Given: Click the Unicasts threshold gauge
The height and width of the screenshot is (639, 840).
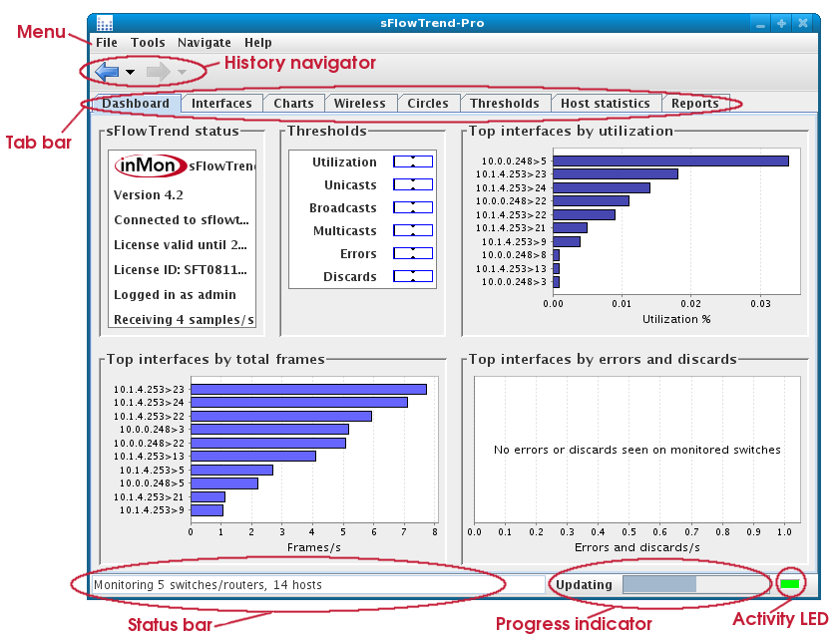Looking at the screenshot, I should [x=413, y=184].
